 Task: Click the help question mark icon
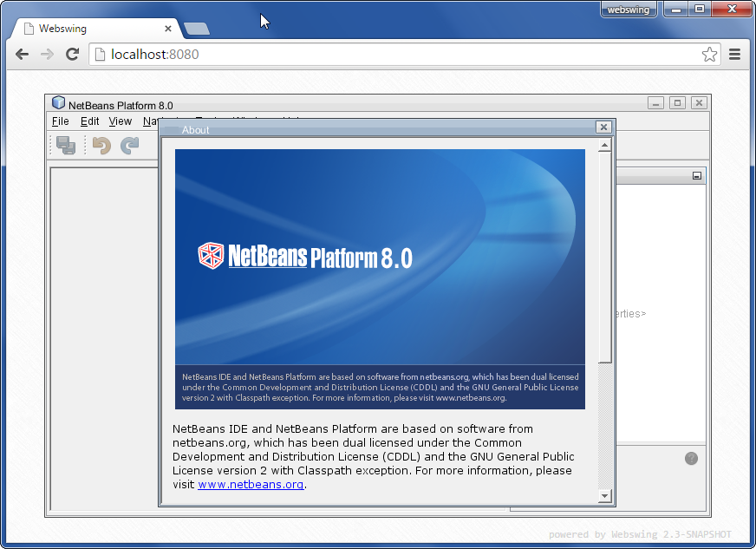click(691, 458)
